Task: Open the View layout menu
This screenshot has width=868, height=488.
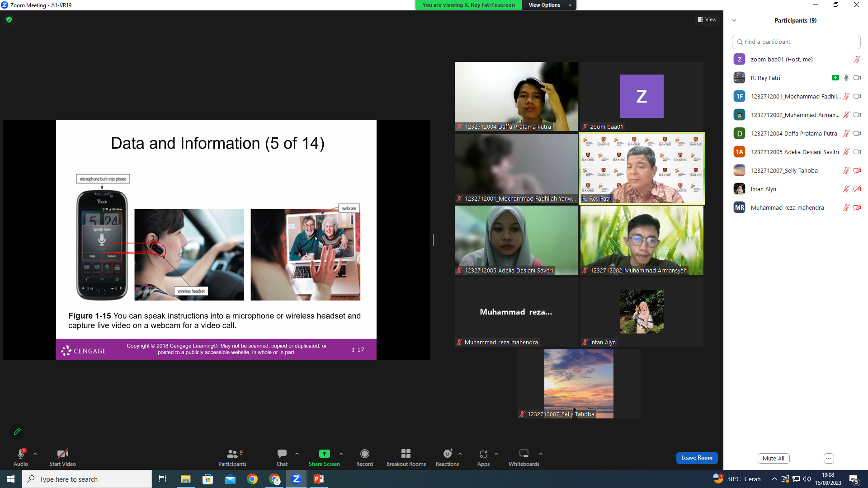Action: pyautogui.click(x=707, y=19)
